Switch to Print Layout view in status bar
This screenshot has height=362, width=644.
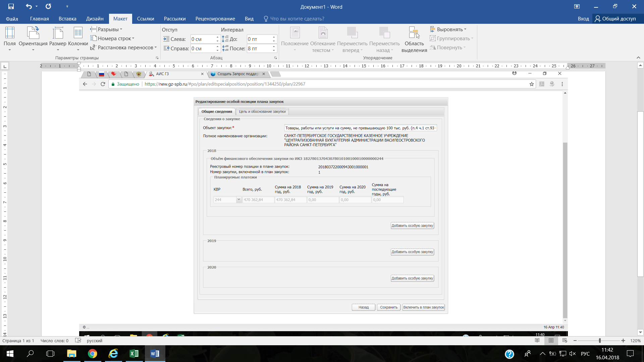tap(551, 341)
